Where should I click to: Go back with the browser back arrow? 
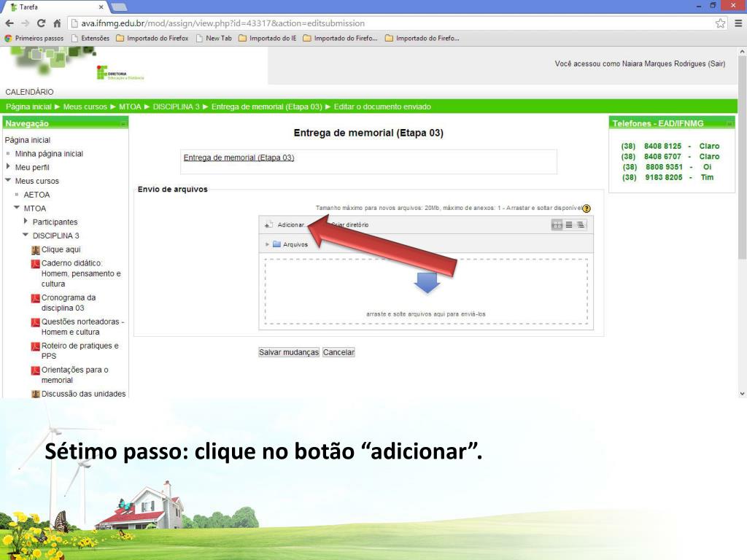tap(9, 23)
